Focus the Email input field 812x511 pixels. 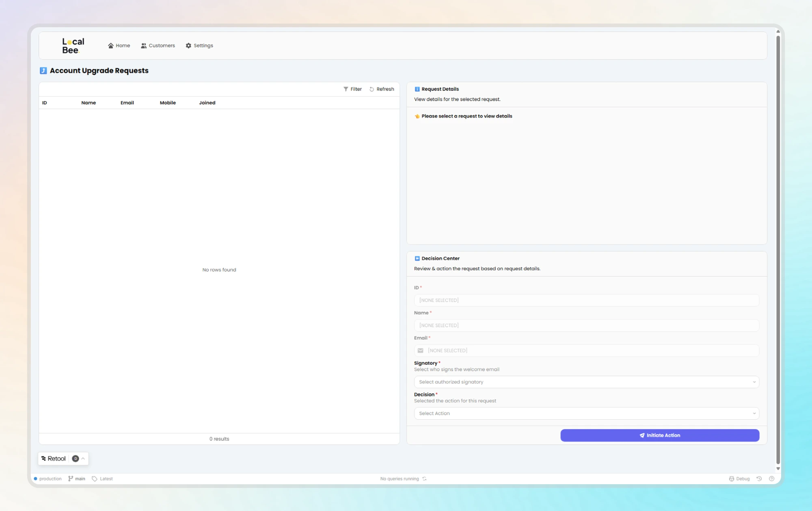(586, 351)
